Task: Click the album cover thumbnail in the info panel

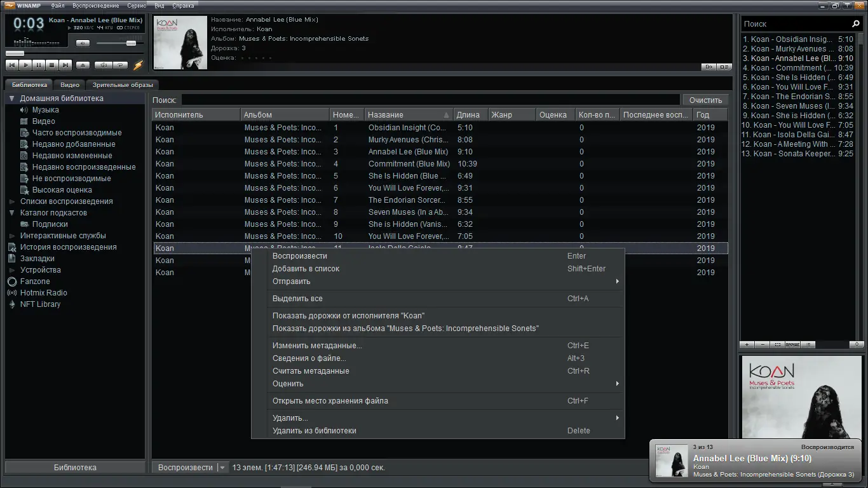Action: (180, 42)
